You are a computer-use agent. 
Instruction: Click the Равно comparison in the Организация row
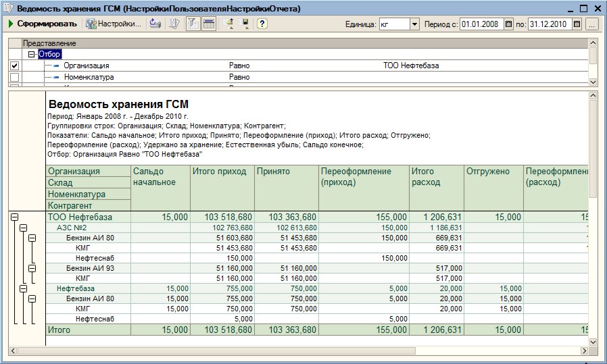239,66
